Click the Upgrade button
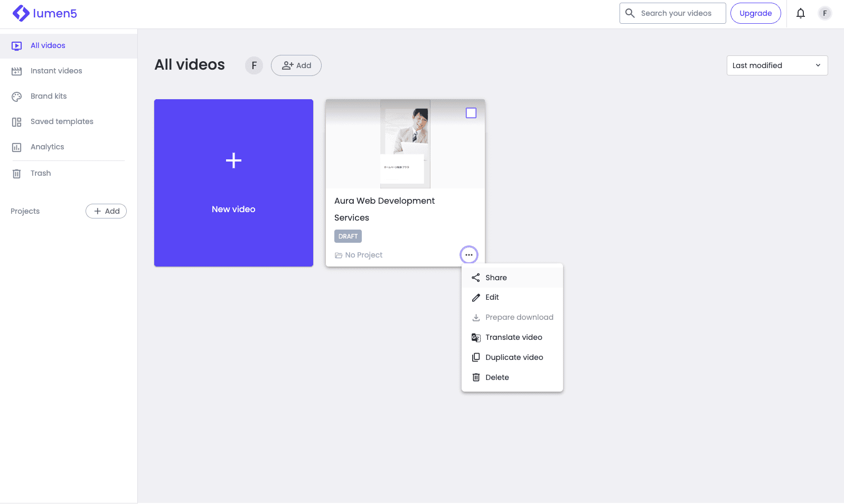Viewport: 844px width, 504px height. 755,13
